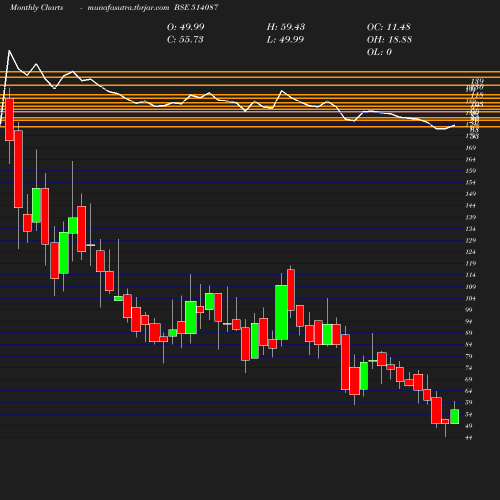Click the price axis label '44'
The height and width of the screenshot is (500, 500).
click(469, 437)
